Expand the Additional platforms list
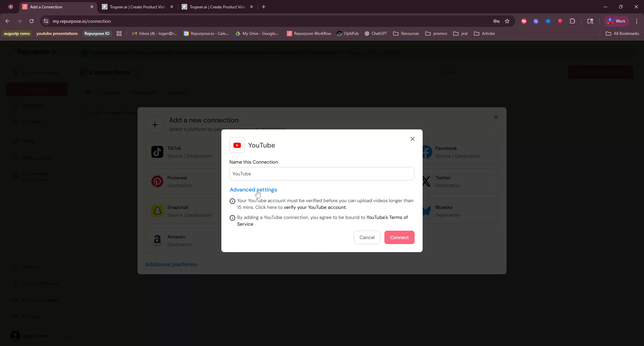The image size is (644, 346). 171,264
